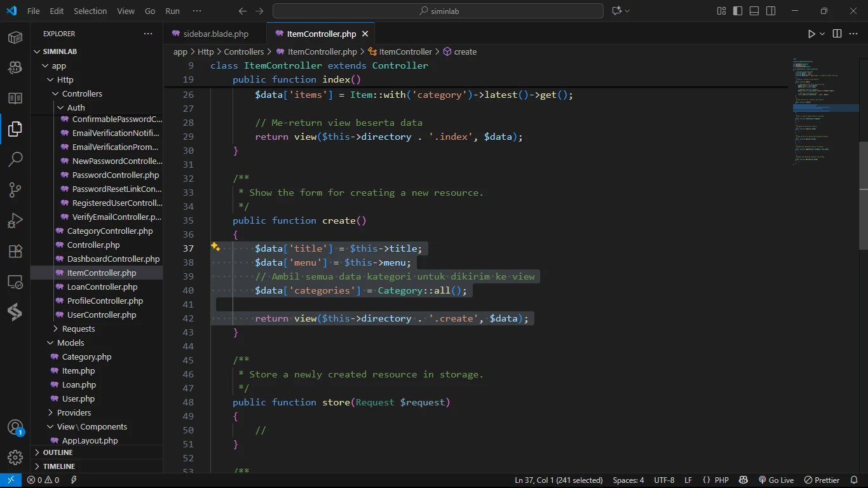Open the Extensions view
This screenshot has height=488, width=868.
[15, 251]
